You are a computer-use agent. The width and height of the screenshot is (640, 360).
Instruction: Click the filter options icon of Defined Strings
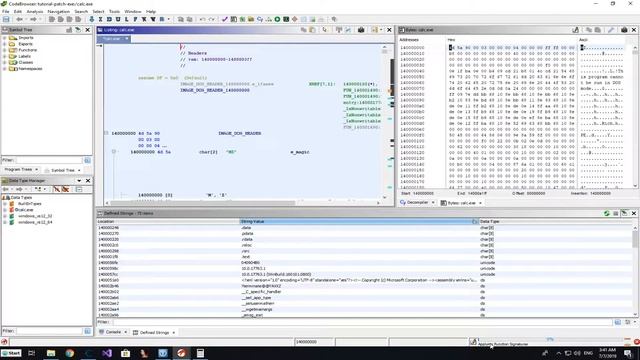(x=618, y=322)
